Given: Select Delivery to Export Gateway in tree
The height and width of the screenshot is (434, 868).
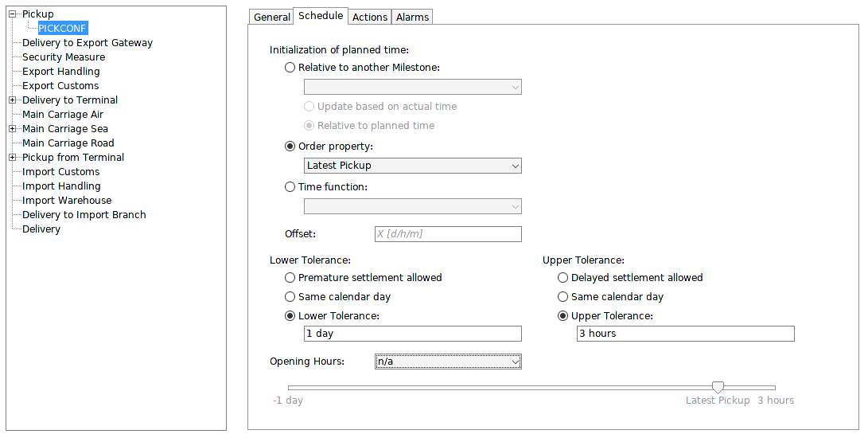Looking at the screenshot, I should click(88, 43).
